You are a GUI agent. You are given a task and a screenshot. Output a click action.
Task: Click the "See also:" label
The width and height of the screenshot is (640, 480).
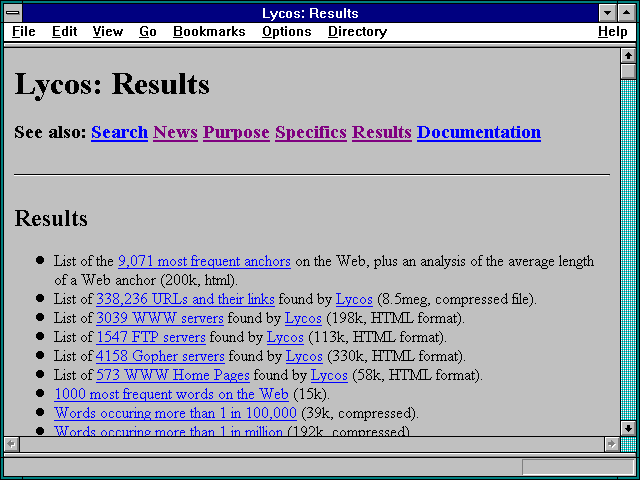click(x=50, y=132)
